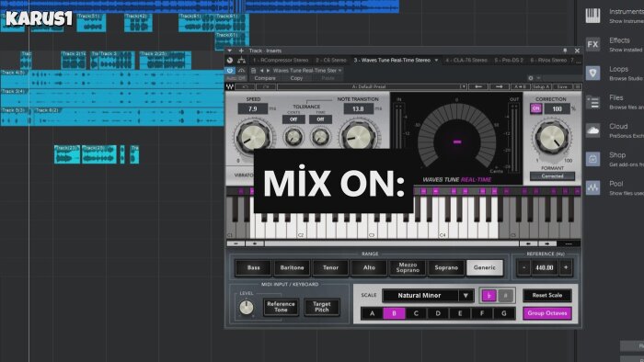Click the Waves undo arrow
Screen dimensions: 644x362
click(246, 86)
